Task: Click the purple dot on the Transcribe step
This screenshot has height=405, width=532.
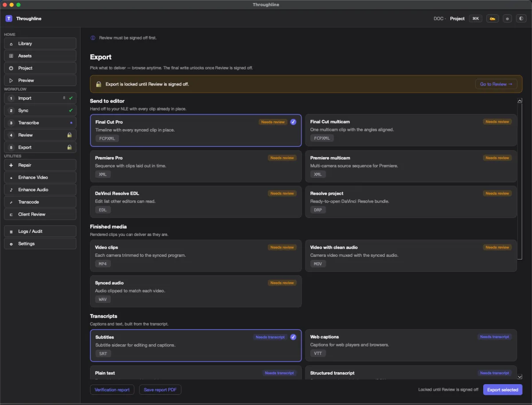Action: pos(71,123)
